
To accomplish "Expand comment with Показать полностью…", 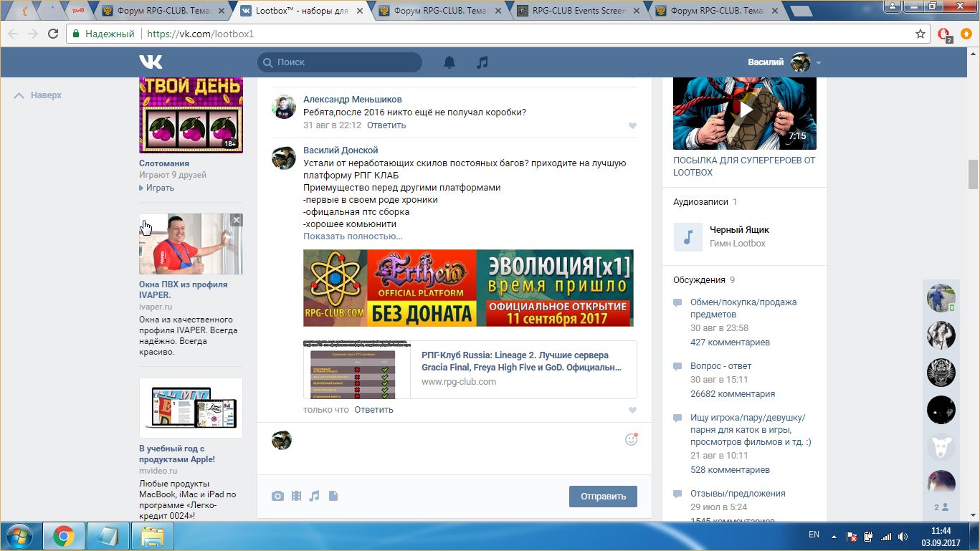I will (353, 236).
